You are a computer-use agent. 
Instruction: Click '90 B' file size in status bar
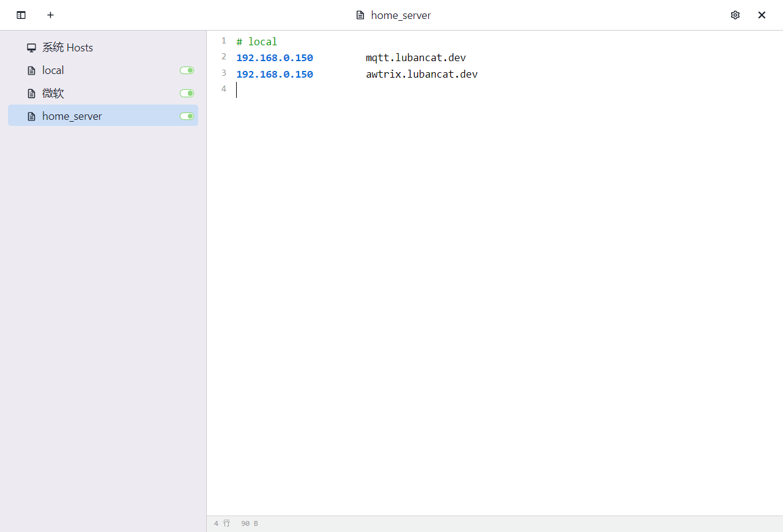tap(250, 523)
